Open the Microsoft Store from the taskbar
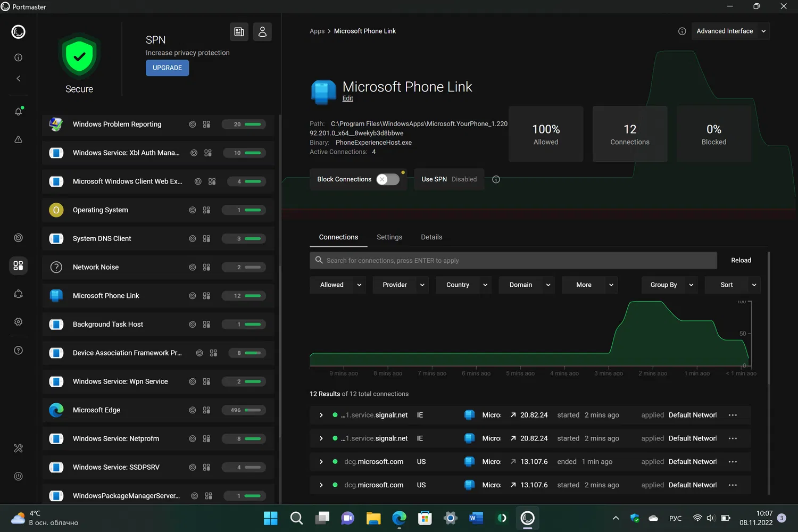The height and width of the screenshot is (532, 798). point(425,518)
